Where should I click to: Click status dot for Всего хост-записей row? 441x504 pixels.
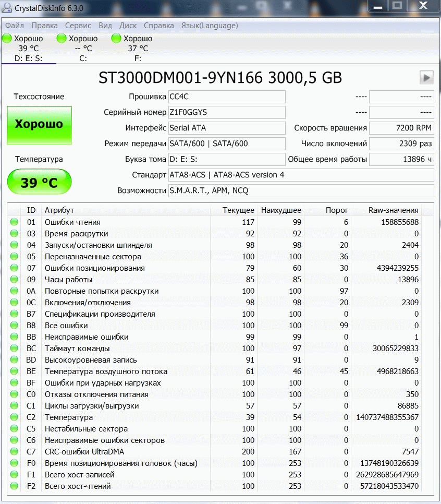coord(14,474)
